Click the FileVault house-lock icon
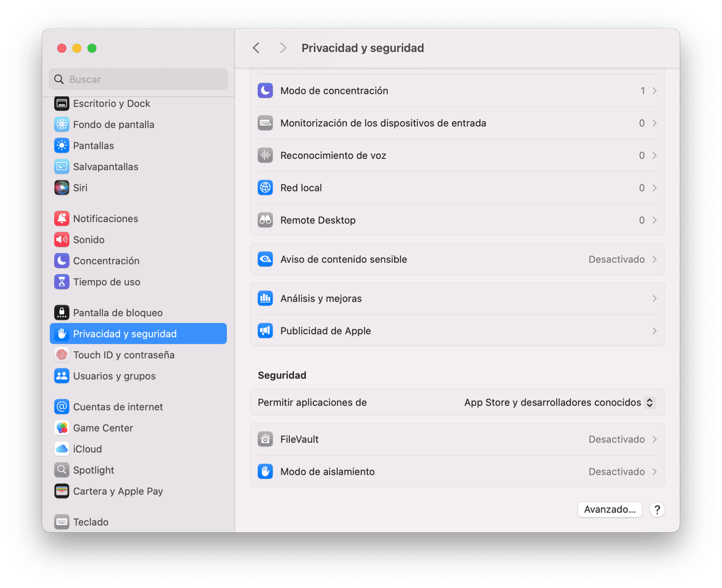 click(x=265, y=439)
